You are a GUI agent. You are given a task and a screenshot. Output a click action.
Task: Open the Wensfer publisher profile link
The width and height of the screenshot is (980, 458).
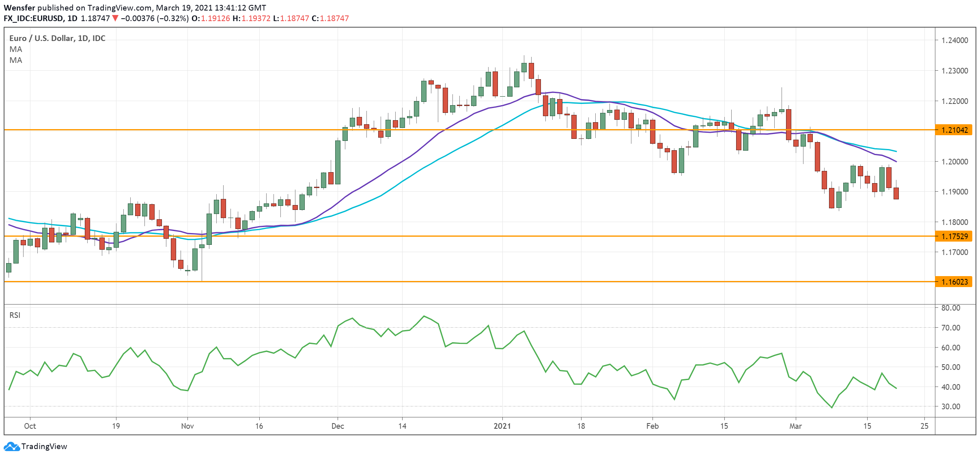[x=19, y=7]
